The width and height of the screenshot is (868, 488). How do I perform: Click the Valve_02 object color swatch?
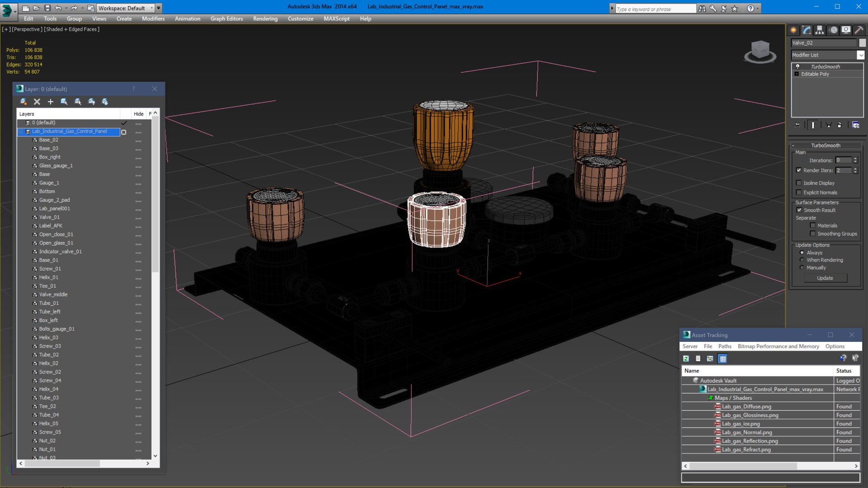pyautogui.click(x=862, y=43)
